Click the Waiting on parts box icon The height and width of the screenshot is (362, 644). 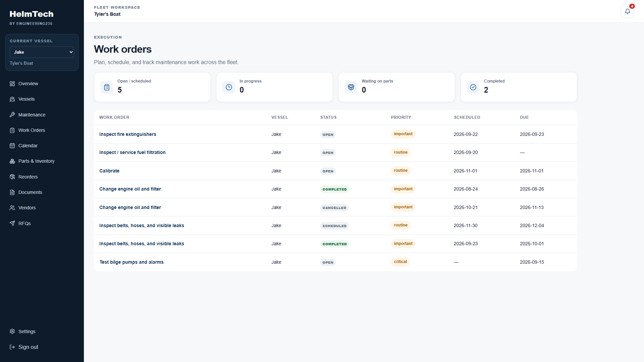point(351,87)
